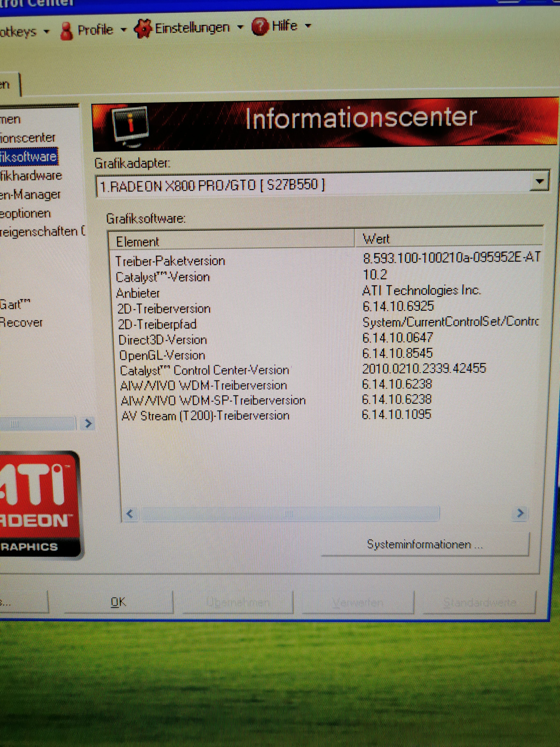Click the OK button
This screenshot has width=560, height=747.
coord(119,602)
